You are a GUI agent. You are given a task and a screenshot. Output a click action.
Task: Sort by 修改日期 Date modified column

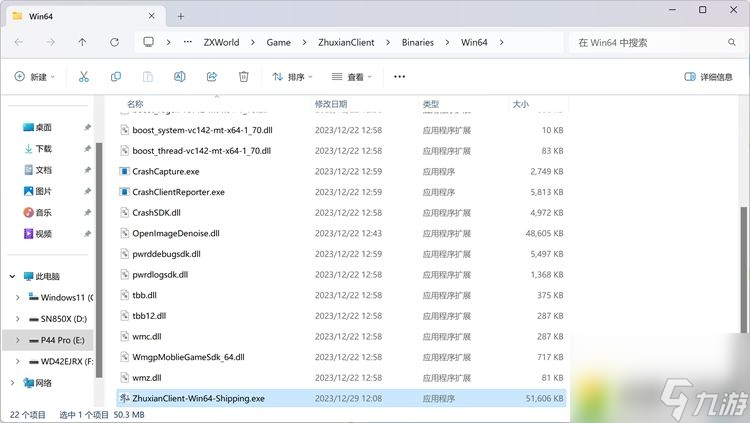click(x=331, y=104)
